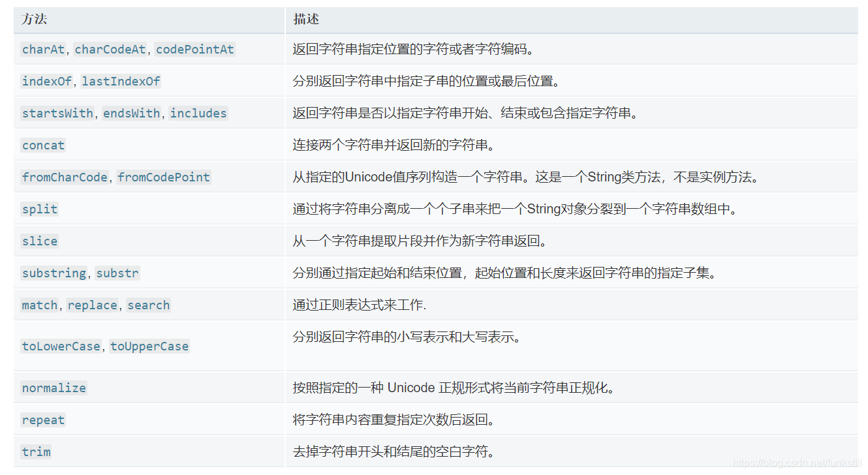Viewport: 868px width, 475px height.
Task: Select the text 返回字符串指定位置的字符或者字符编码。
Action: [x=414, y=50]
